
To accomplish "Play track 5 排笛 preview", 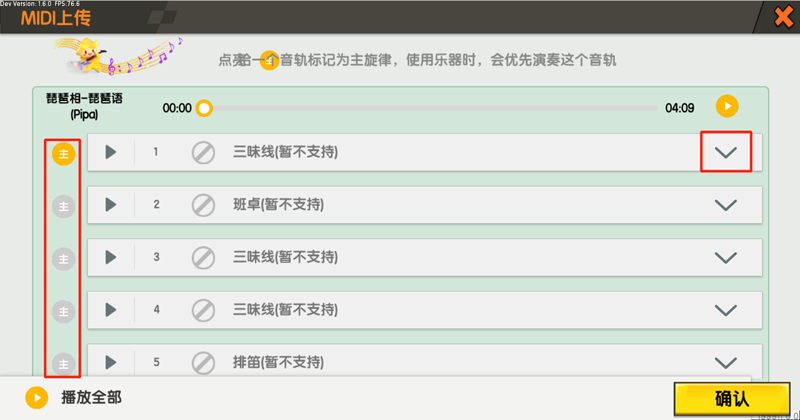I will [111, 362].
